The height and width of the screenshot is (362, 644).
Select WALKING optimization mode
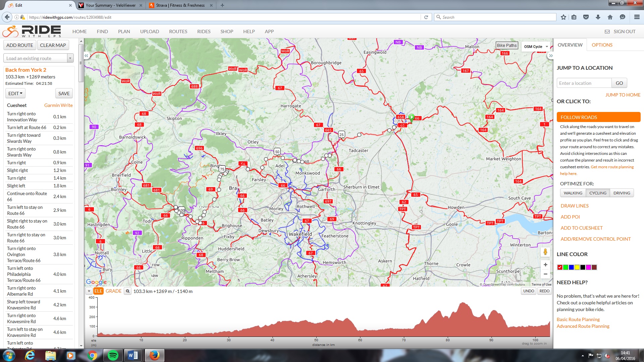click(x=573, y=193)
